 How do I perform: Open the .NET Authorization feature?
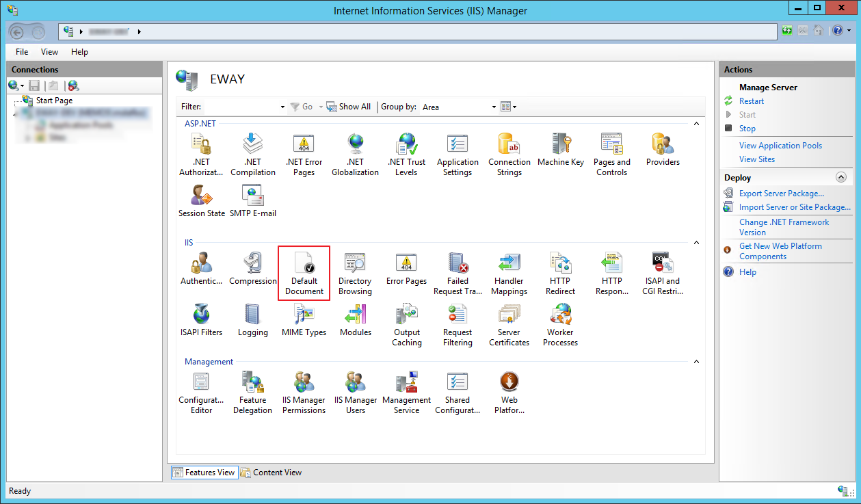point(201,155)
